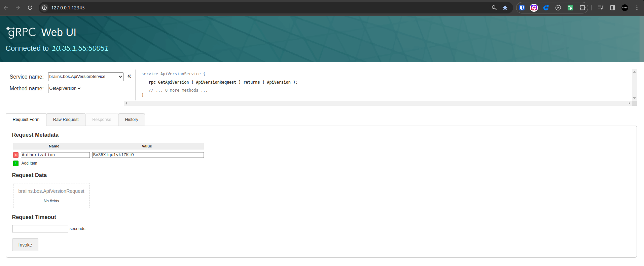Remove the Authorization metadata row with red X
The width and height of the screenshot is (644, 266).
tap(16, 155)
